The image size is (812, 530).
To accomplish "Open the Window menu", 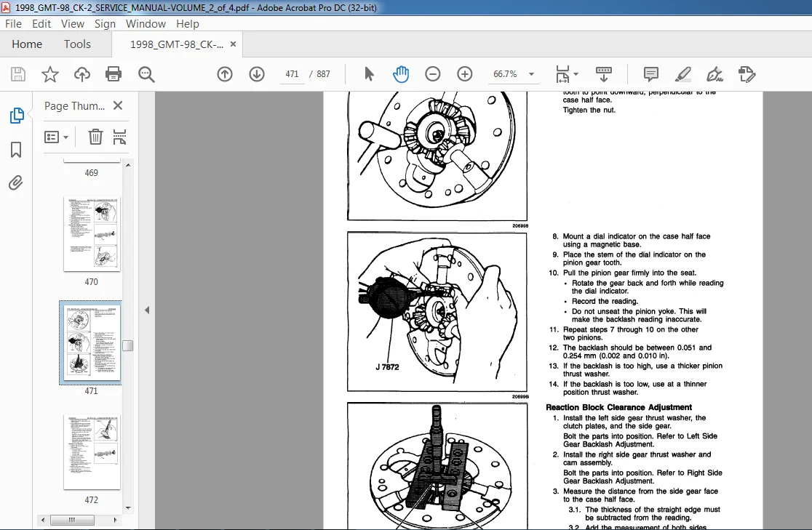I will pos(146,24).
